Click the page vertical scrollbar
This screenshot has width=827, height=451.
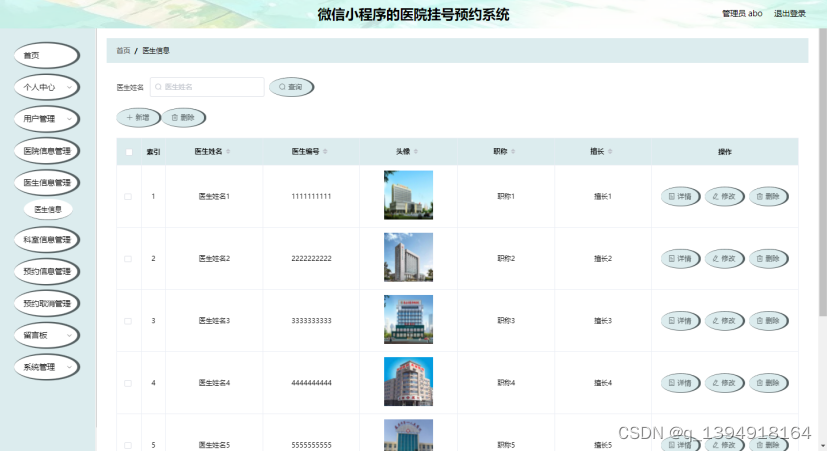[823, 174]
